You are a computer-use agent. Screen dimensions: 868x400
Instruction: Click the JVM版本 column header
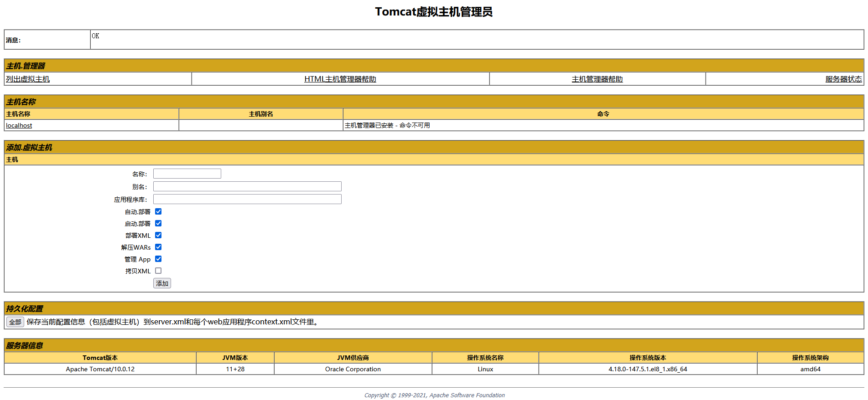[x=235, y=358]
